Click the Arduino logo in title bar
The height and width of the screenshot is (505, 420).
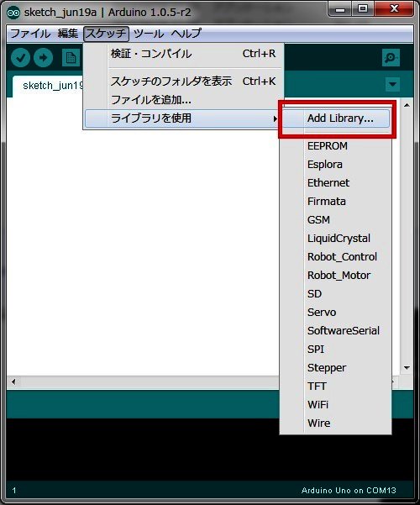pyautogui.click(x=13, y=13)
